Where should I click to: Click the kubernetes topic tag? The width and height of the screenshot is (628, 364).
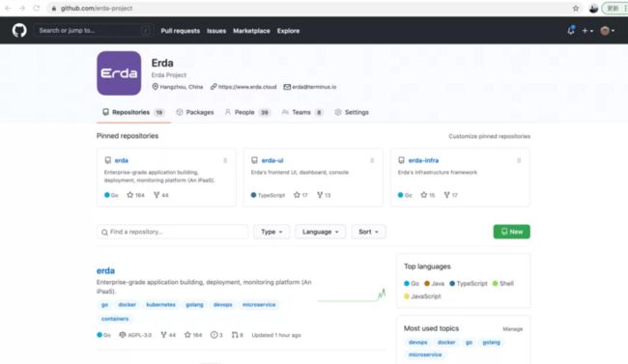pyautogui.click(x=160, y=305)
